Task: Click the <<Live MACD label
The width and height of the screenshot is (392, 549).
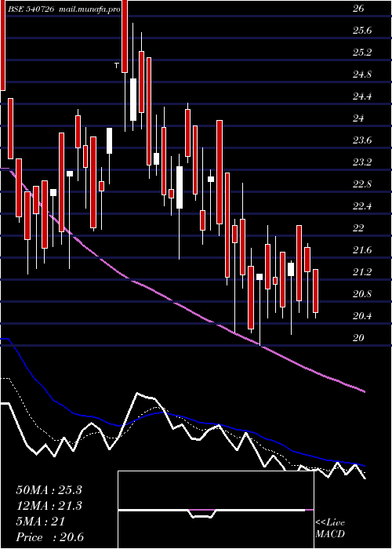Action: coord(330,529)
